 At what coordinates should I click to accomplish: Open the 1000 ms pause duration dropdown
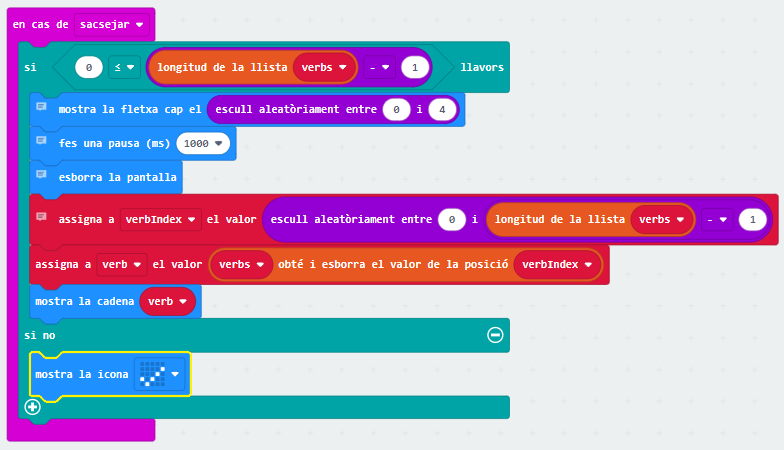click(x=203, y=144)
